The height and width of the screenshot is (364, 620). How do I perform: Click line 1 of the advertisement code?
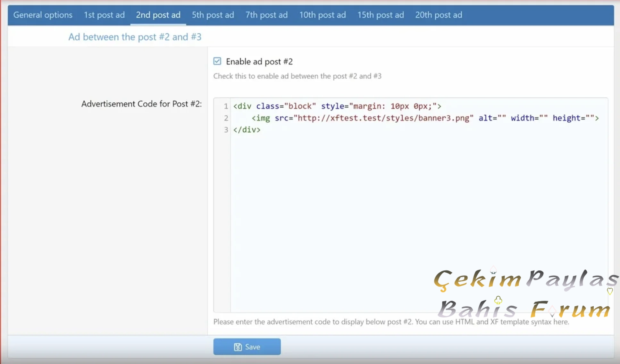(x=337, y=106)
